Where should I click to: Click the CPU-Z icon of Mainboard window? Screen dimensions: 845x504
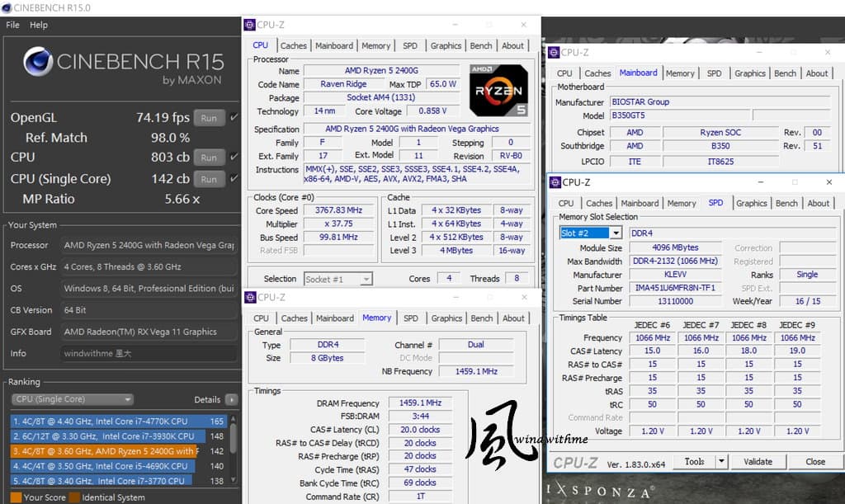tap(554, 52)
